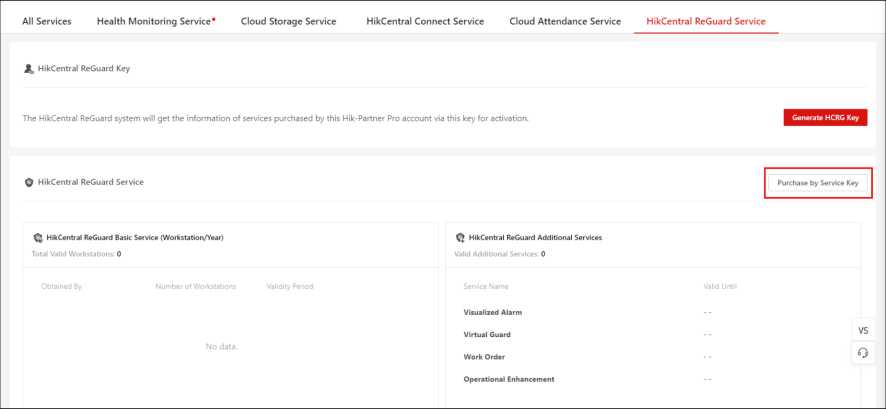
Task: Open the Cloud Attendance Service tab
Action: click(x=565, y=21)
